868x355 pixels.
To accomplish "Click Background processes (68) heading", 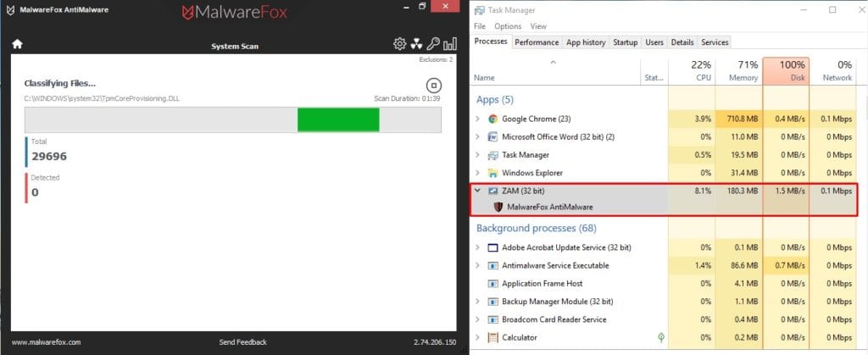I will point(537,229).
